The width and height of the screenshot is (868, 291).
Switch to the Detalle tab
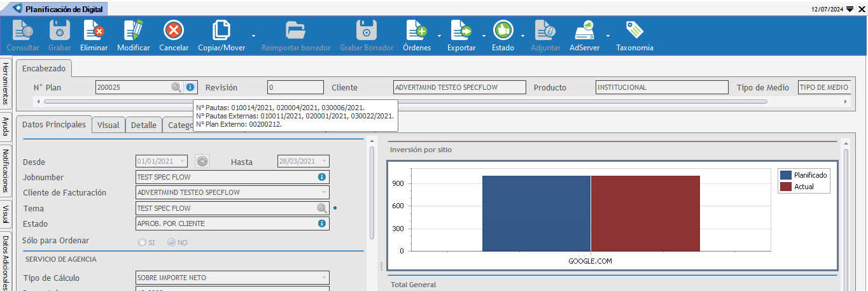(144, 125)
